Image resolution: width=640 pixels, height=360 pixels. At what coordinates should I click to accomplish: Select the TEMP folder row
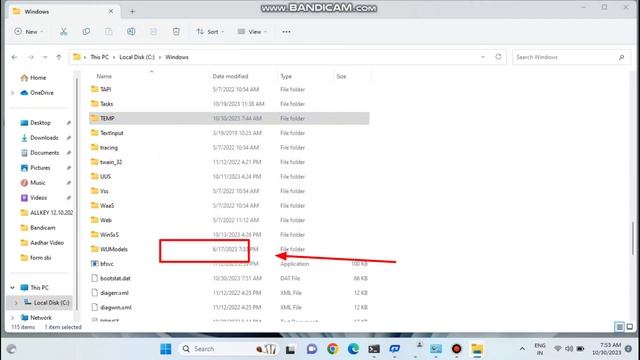tap(229, 118)
